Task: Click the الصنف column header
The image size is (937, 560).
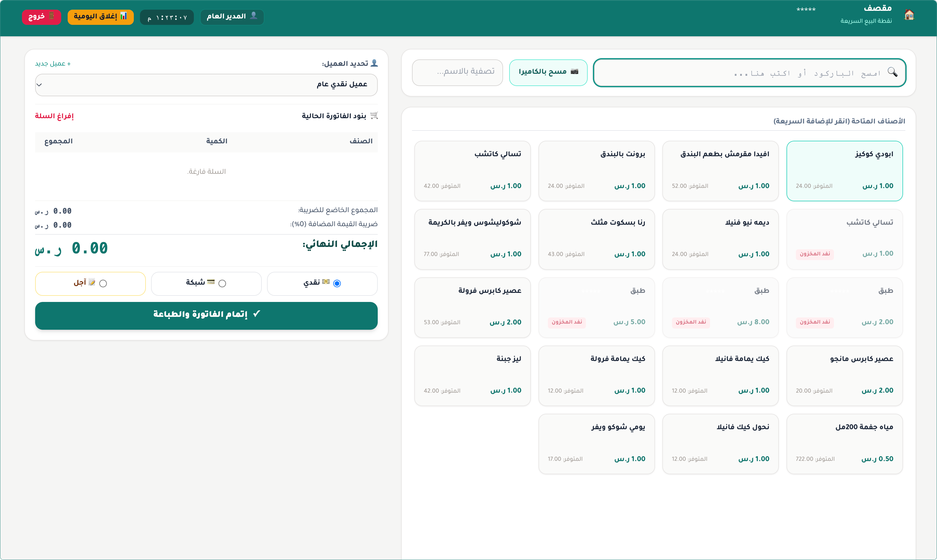Action: [x=361, y=141]
